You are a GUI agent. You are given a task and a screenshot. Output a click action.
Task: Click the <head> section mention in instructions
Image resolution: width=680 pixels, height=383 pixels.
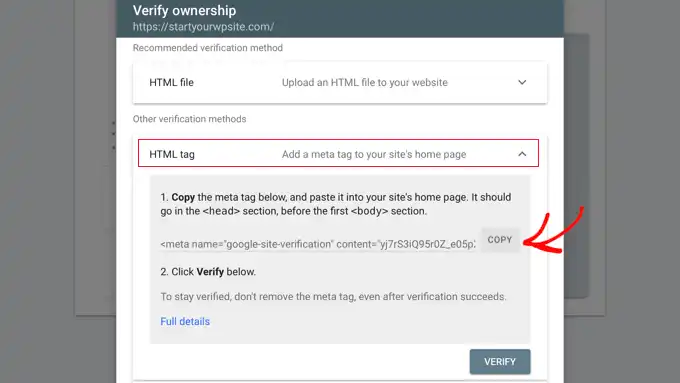point(221,211)
